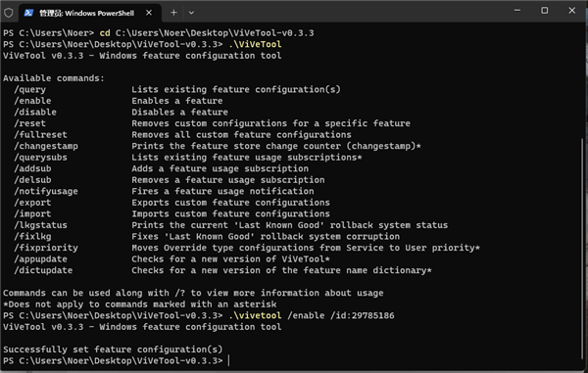Maximize the terminal window

(x=545, y=11)
